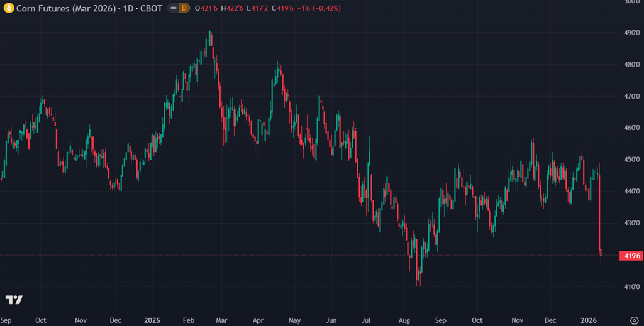Viewport: 644px width, 326px height.
Task: Click the Feb label on time axis
Action: 188,320
